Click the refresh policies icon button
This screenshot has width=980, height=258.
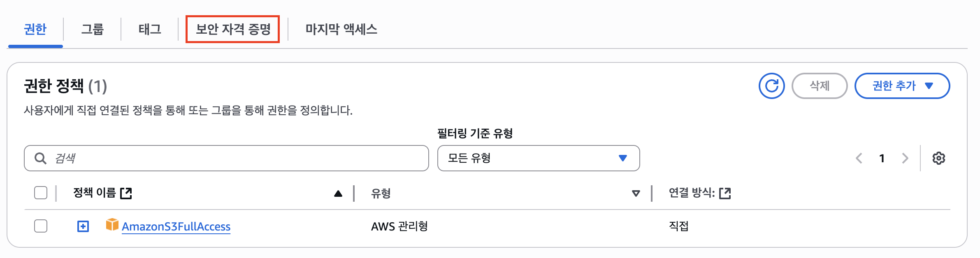click(771, 86)
